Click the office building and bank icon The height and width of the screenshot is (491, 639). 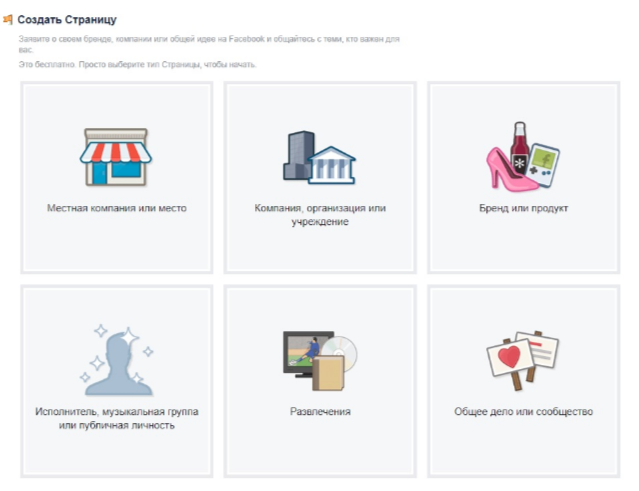320,157
